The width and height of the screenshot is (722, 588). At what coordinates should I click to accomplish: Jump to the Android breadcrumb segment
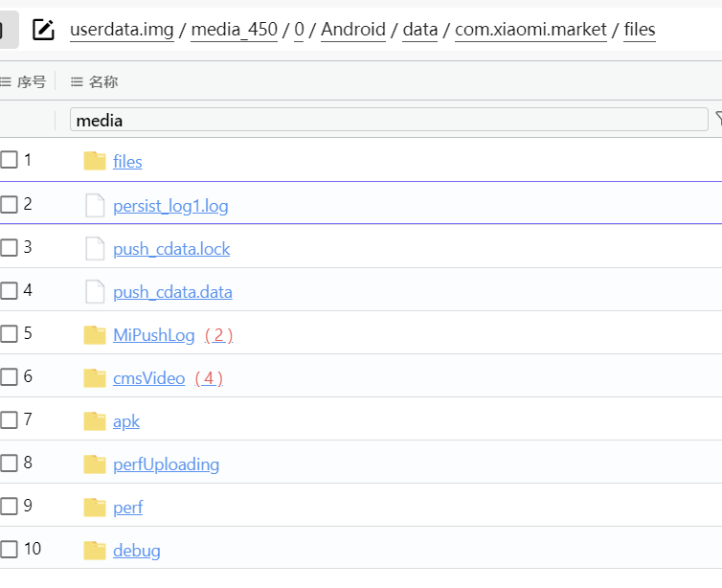point(353,30)
